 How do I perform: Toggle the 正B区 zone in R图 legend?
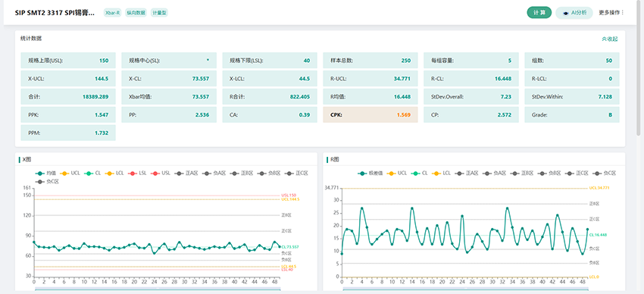pyautogui.click(x=523, y=174)
